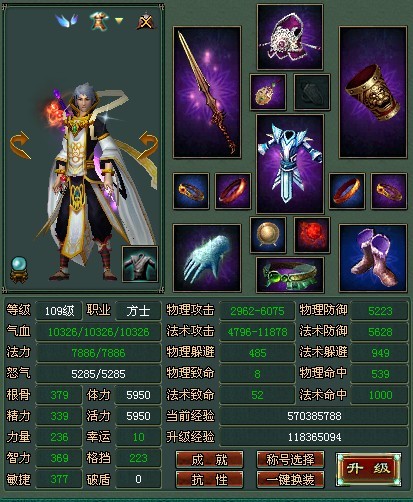Open the 成就 achievements button
413x502 pixels.
click(209, 460)
